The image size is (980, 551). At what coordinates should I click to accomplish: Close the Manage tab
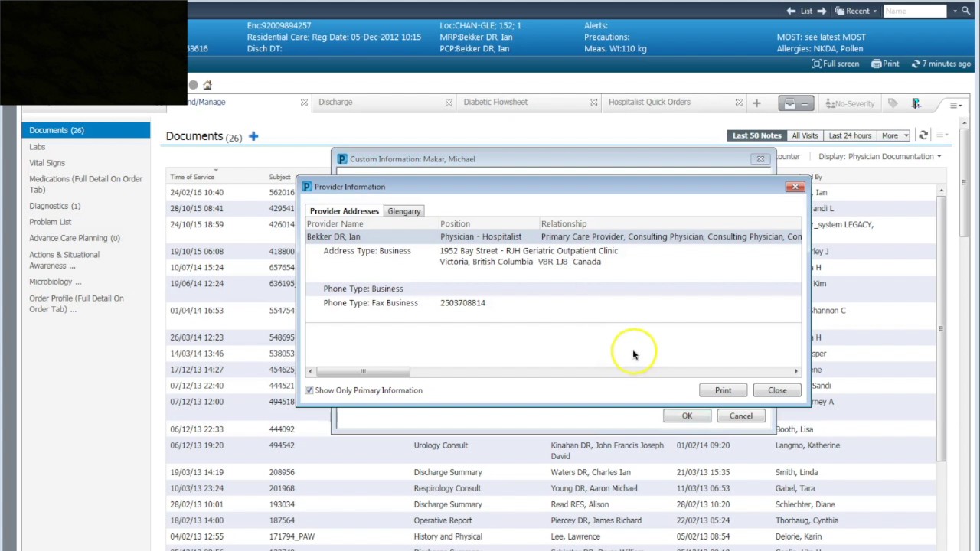pyautogui.click(x=304, y=102)
